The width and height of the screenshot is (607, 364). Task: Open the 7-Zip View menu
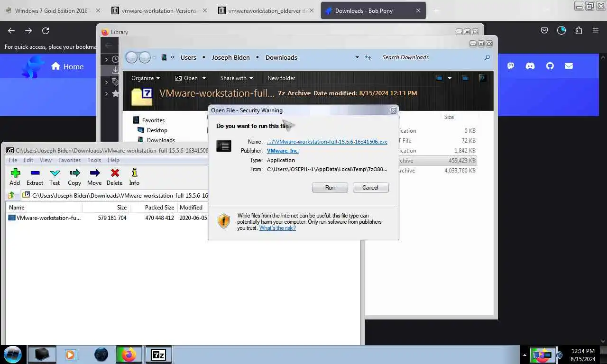tap(46, 160)
